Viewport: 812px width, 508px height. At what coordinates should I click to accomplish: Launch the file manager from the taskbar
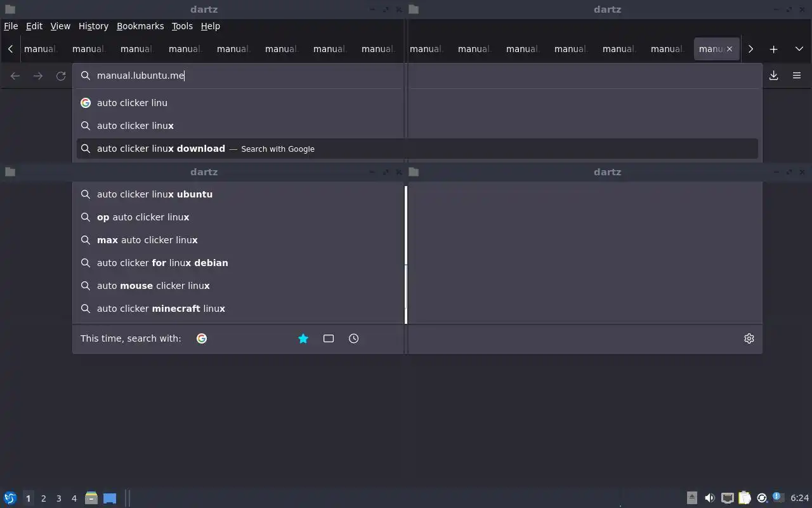(x=91, y=498)
